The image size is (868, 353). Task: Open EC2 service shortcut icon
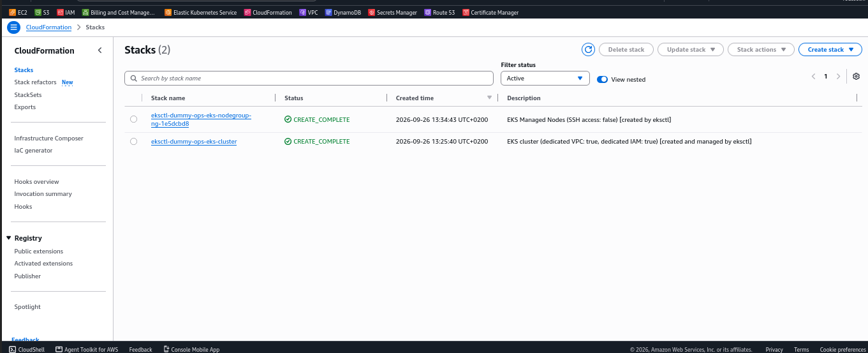[x=12, y=12]
